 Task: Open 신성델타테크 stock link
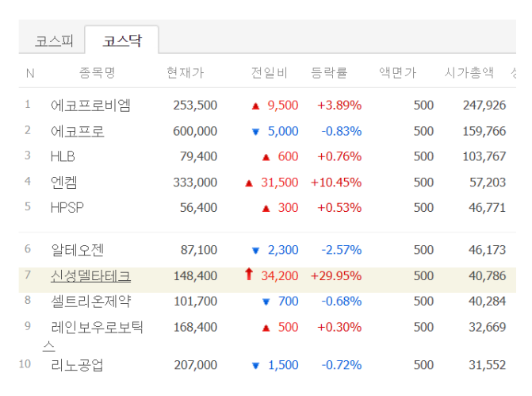pyautogui.click(x=90, y=276)
